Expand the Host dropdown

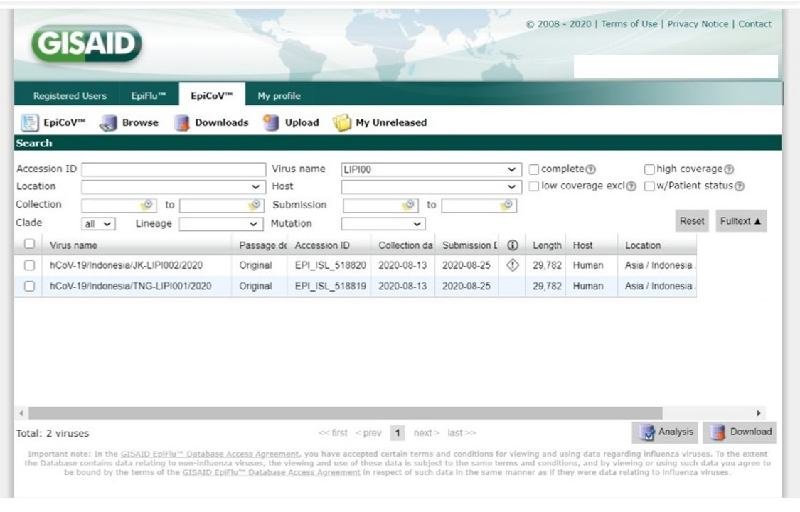click(x=513, y=187)
